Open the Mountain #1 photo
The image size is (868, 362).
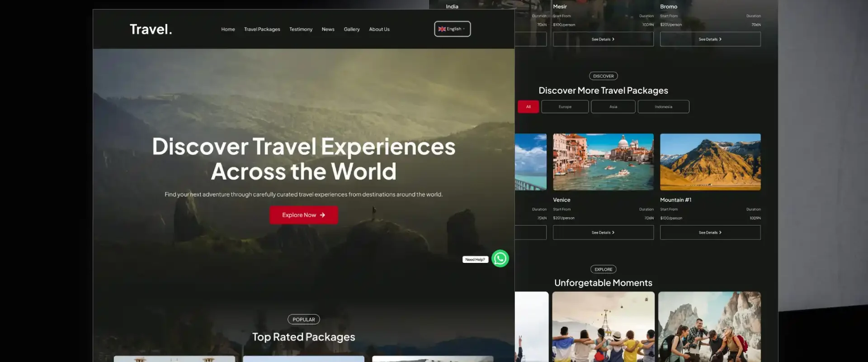point(710,162)
